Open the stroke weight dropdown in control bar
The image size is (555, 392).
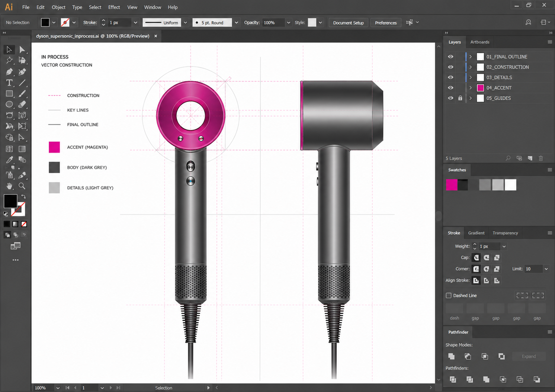coord(135,23)
